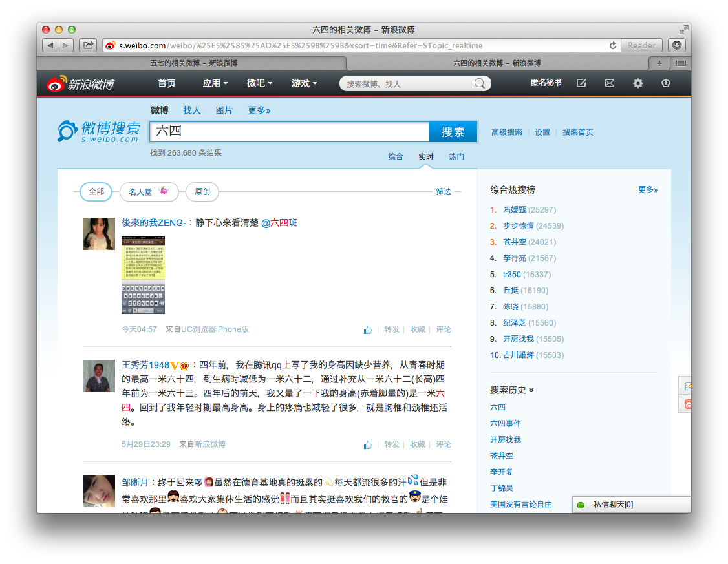
Task: Open the Safari downloads icon
Action: point(677,45)
